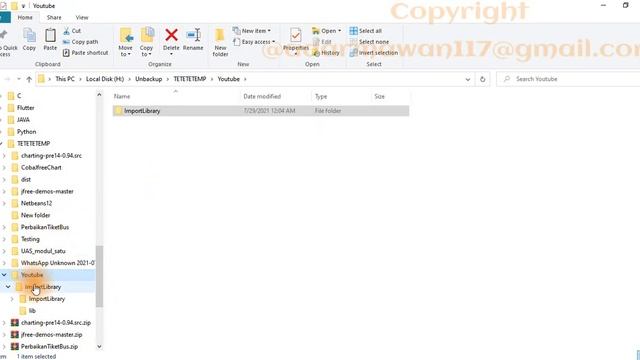Image resolution: width=640 pixels, height=360 pixels.
Task: Click This PC in address breadcrumb
Action: pyautogui.click(x=65, y=79)
